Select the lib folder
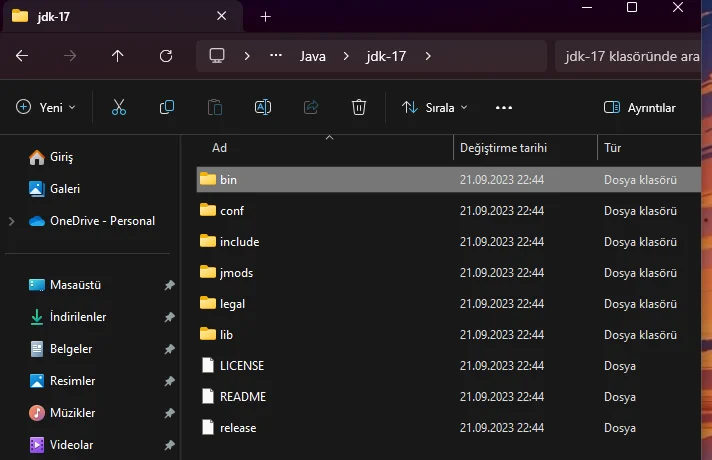 [449, 335]
